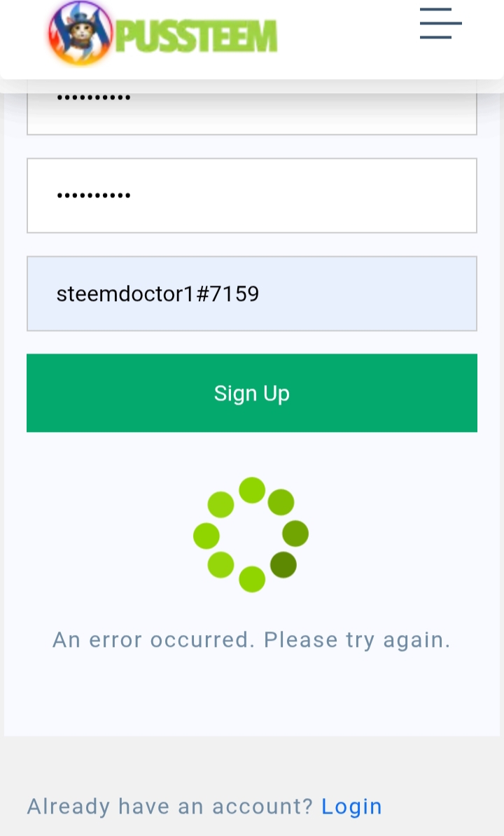Screen dimensions: 504x836
Task: Click the loading spinner's center
Action: pyautogui.click(x=251, y=535)
